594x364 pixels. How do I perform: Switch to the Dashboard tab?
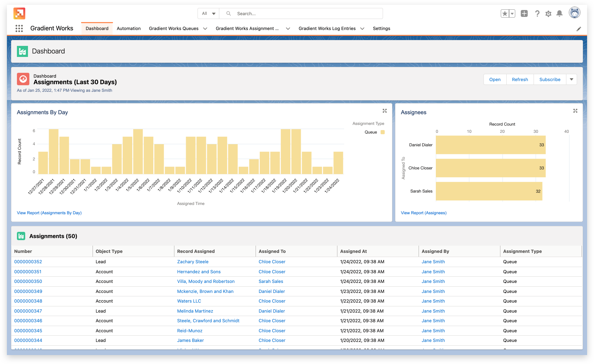97,29
